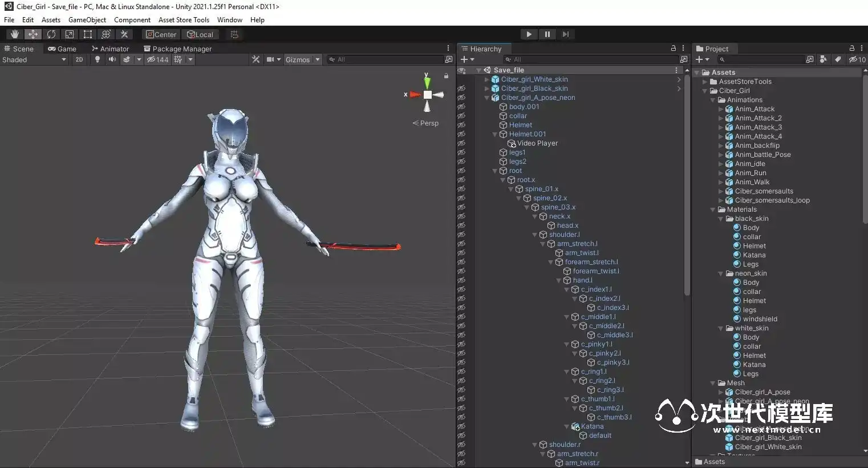Mute scene audio with speaker icon
The height and width of the screenshot is (468, 868).
(x=112, y=59)
